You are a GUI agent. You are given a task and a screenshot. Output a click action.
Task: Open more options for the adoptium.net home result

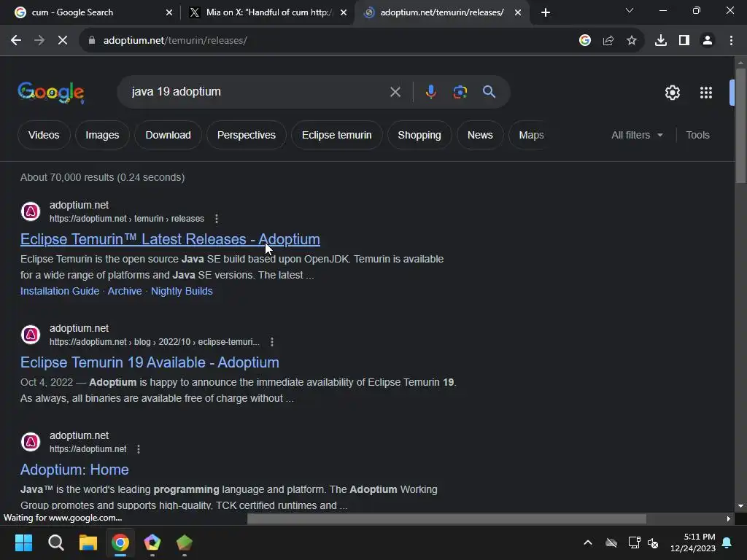click(x=139, y=449)
